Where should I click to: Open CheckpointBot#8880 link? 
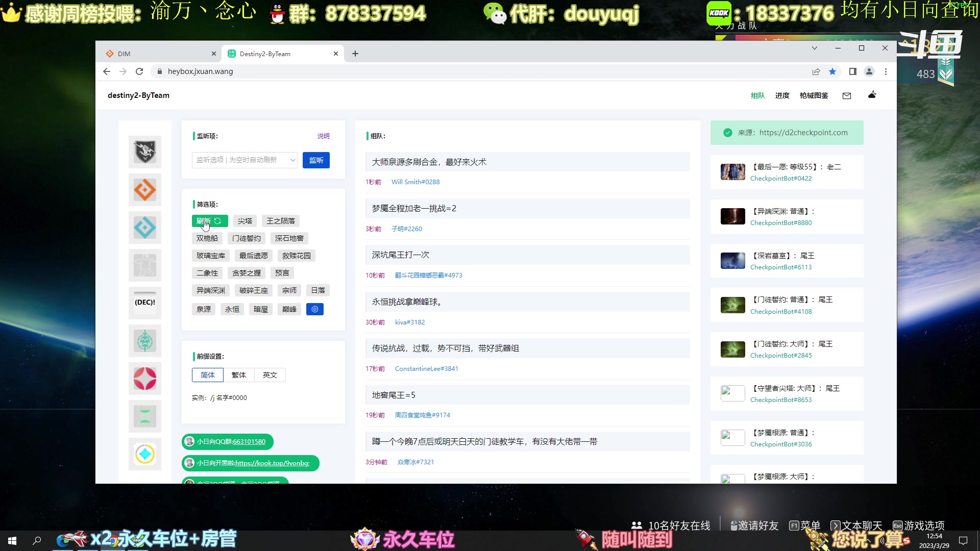point(781,223)
